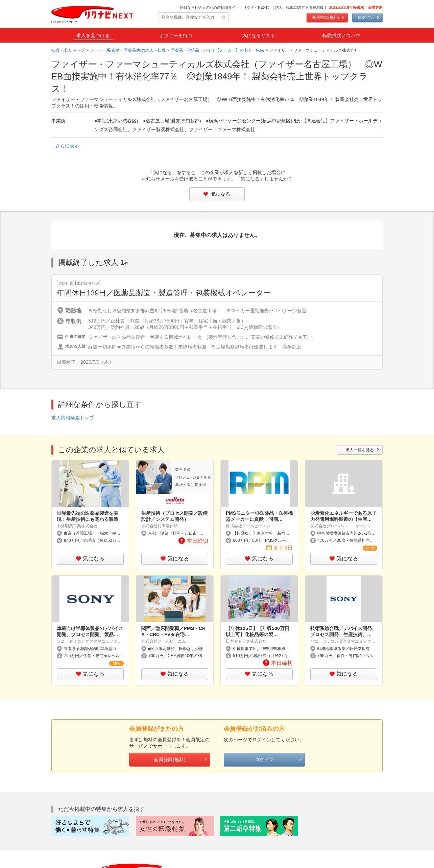
Task: Open the cleanroom worker thumbnail for 中外製薬工業
Action: pos(90,483)
